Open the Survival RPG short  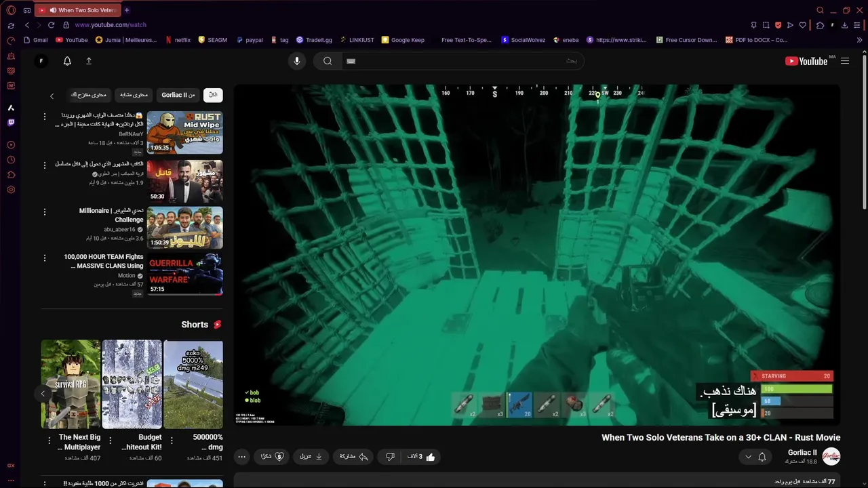(71, 384)
